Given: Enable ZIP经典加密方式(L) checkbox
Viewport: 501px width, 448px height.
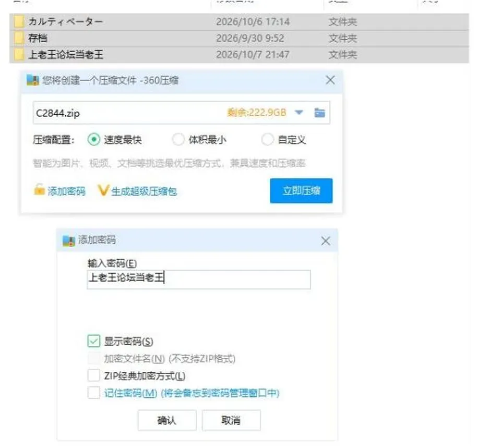Looking at the screenshot, I should (93, 376).
